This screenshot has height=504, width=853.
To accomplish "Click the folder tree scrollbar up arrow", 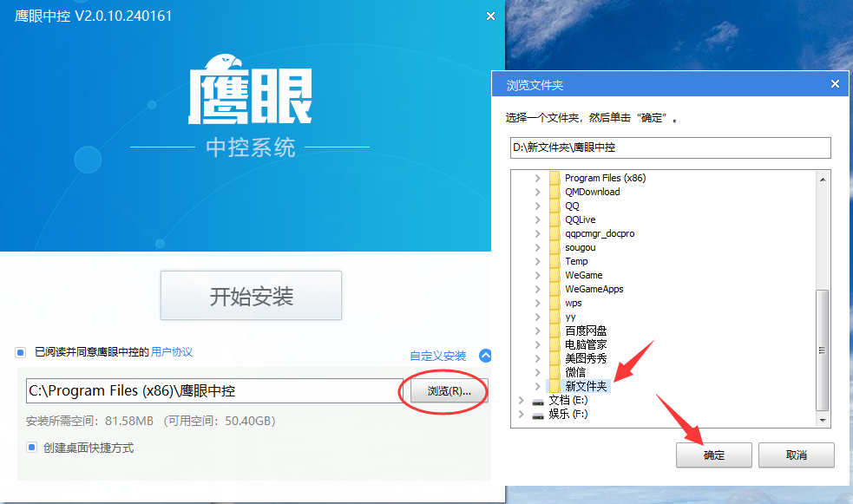I will 823,179.
